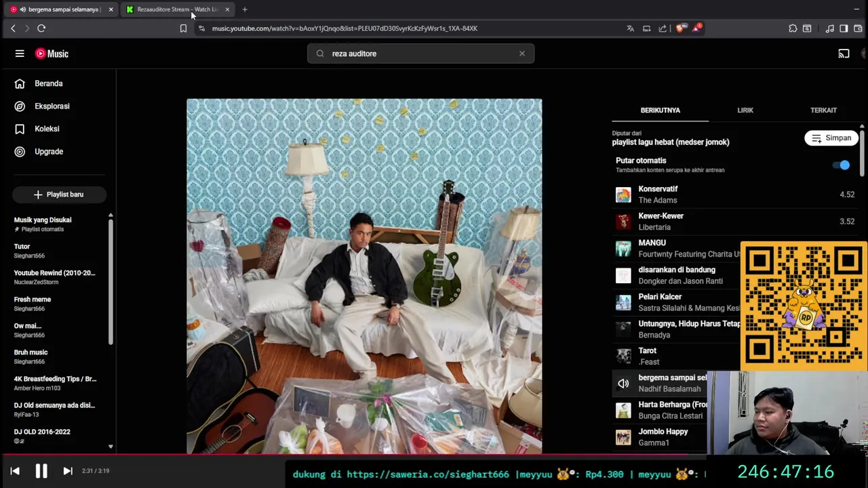
Task: Open the Brave wallet icon
Action: (x=858, y=28)
